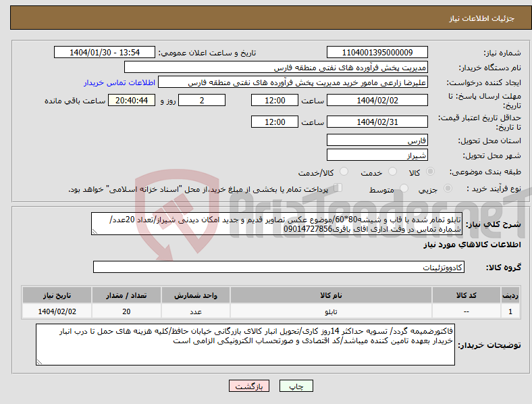Viewport: 532px width, 404px height.
Task: Click the delivery city field شیراز
Action: click(x=377, y=155)
